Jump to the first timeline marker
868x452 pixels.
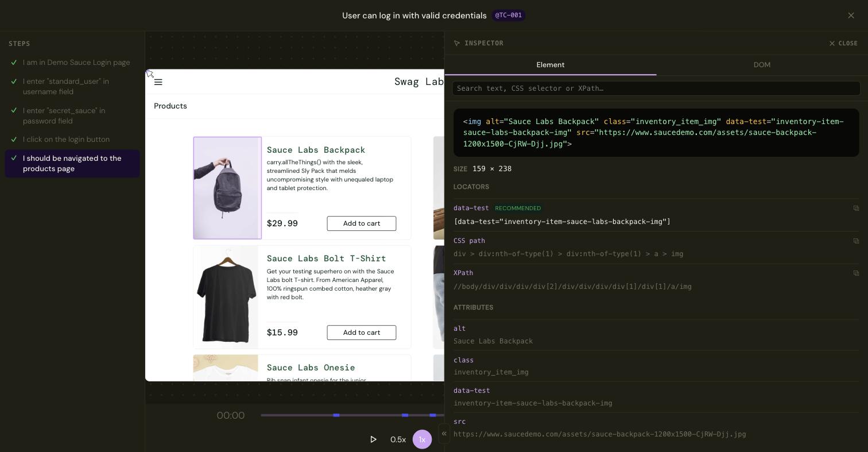[336, 415]
